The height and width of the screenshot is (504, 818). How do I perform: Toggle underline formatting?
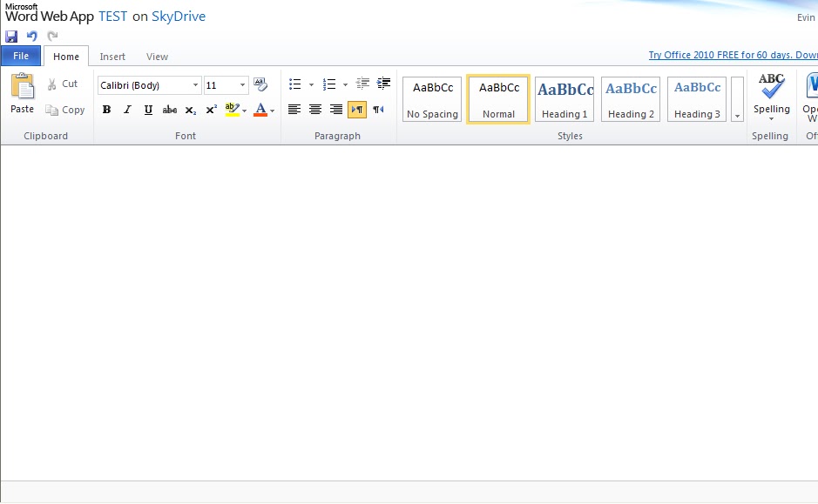(x=148, y=110)
